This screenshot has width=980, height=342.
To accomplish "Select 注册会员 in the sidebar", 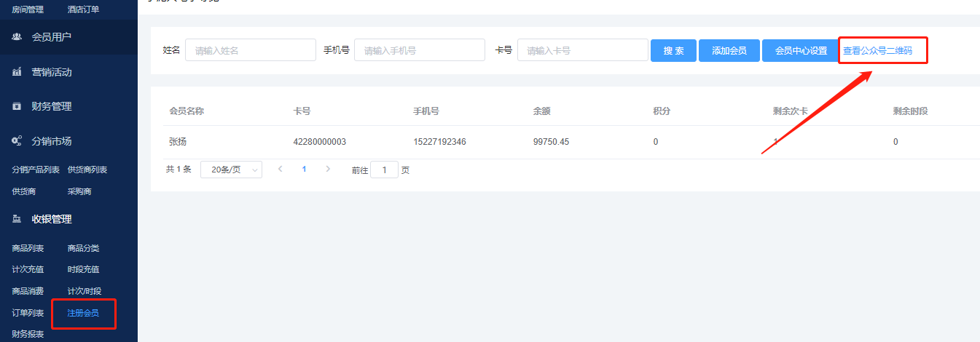I will point(83,313).
